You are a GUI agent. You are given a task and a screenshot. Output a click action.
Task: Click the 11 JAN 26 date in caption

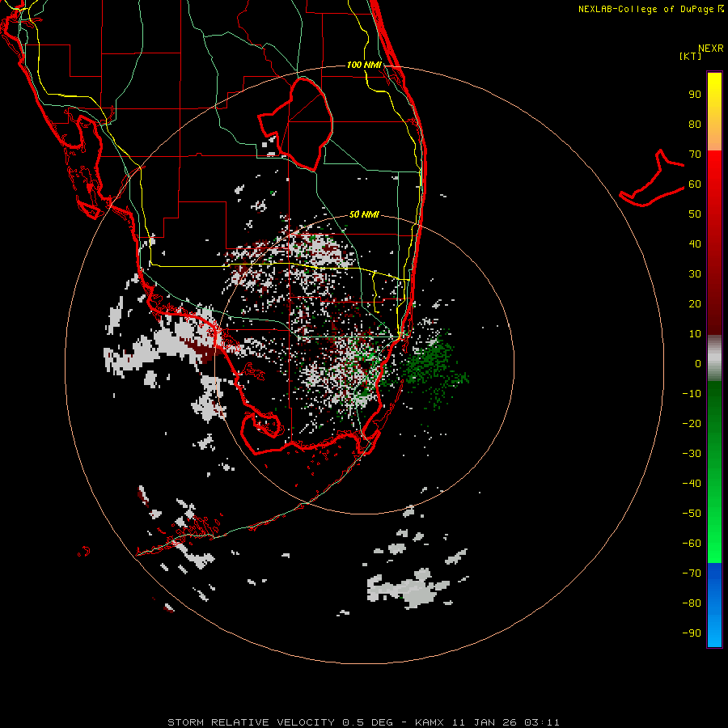485,722
